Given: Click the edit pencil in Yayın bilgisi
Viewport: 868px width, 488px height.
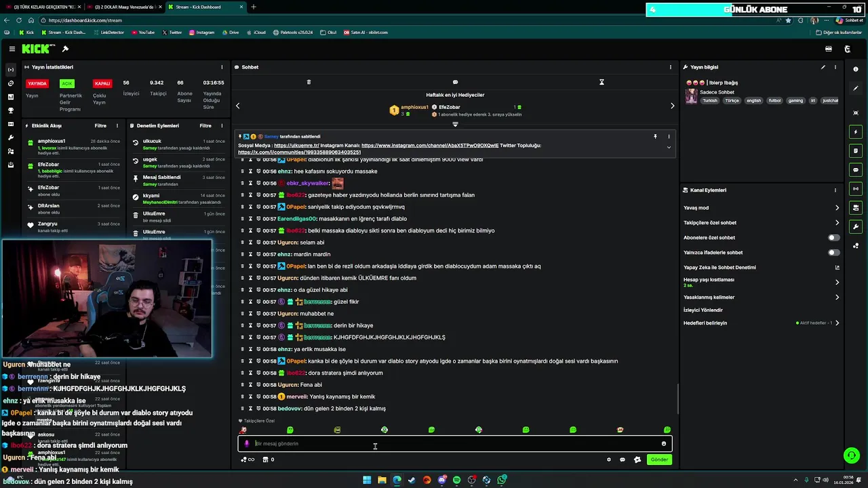Looking at the screenshot, I should [x=823, y=67].
